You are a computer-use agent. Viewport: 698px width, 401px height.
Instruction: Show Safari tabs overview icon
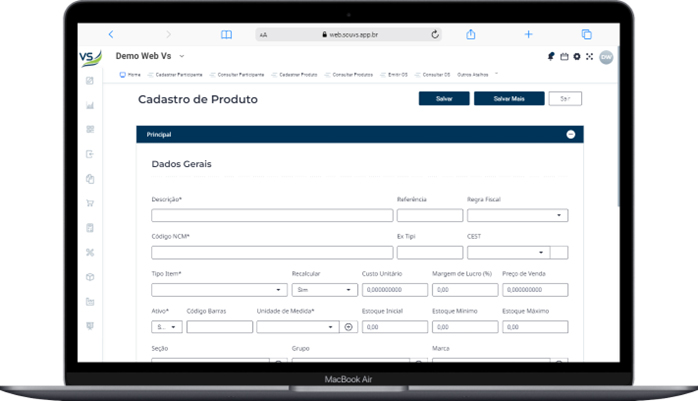coord(586,34)
